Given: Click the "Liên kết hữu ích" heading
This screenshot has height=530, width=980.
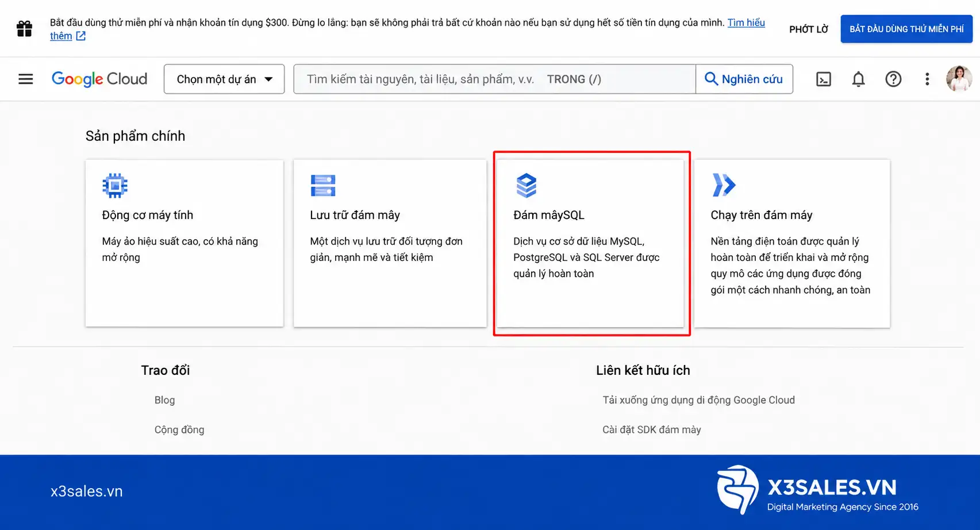Looking at the screenshot, I should (643, 370).
